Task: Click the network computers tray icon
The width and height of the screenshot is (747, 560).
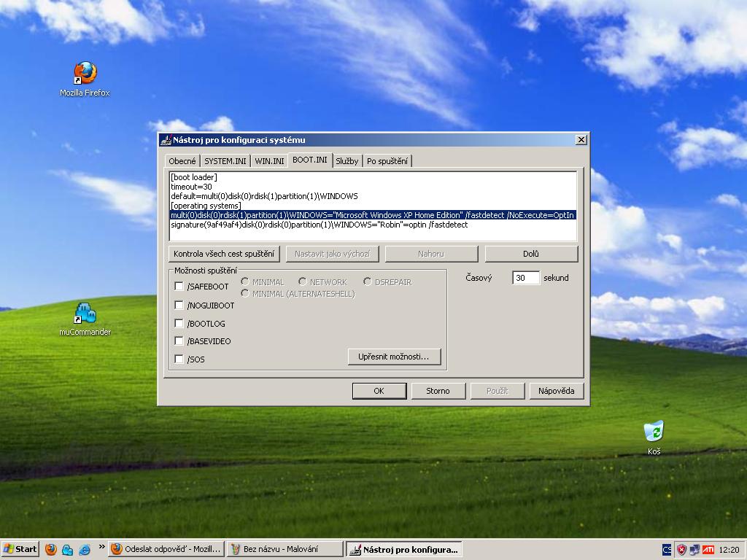Action: [x=694, y=550]
